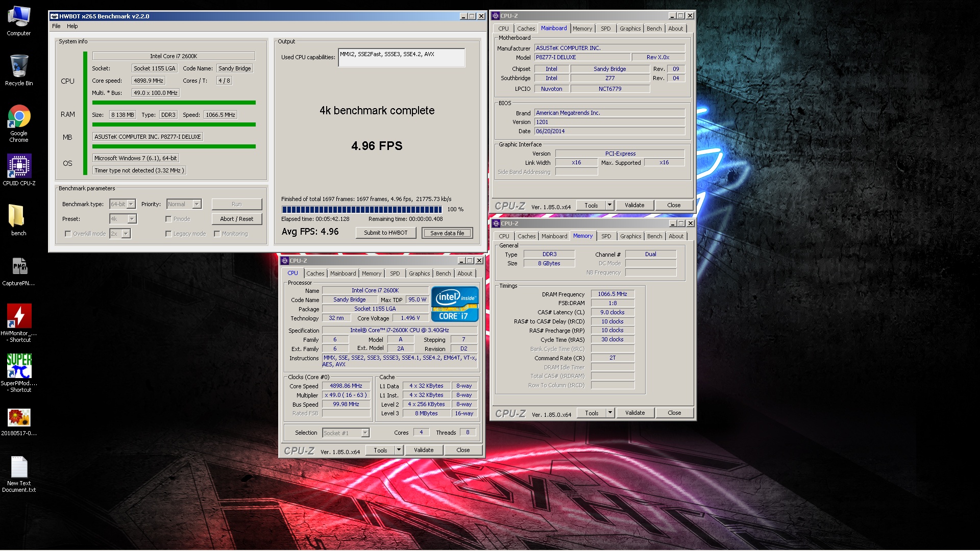Screen dimensions: 980x551
Task: Open the Help menu in HWBOT
Action: coord(72,26)
